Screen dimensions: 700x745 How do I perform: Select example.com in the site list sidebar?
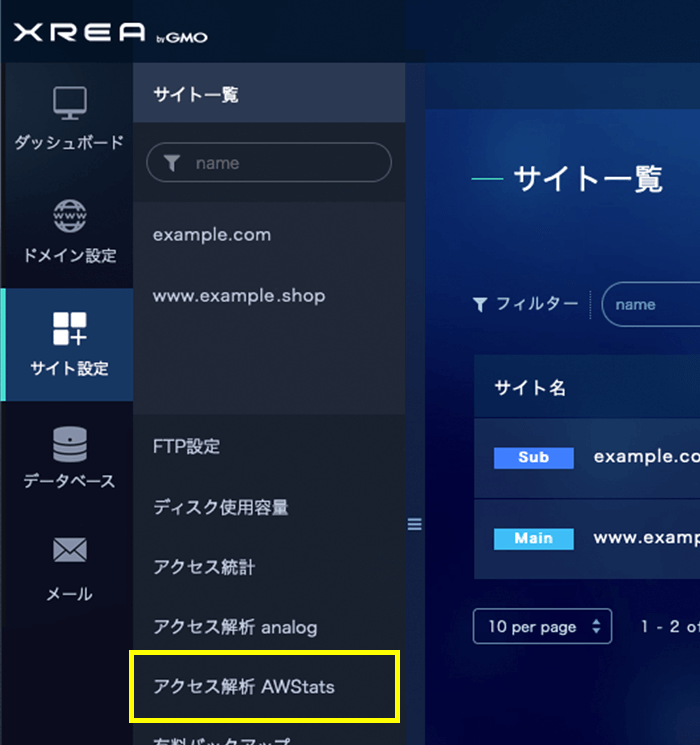[212, 235]
